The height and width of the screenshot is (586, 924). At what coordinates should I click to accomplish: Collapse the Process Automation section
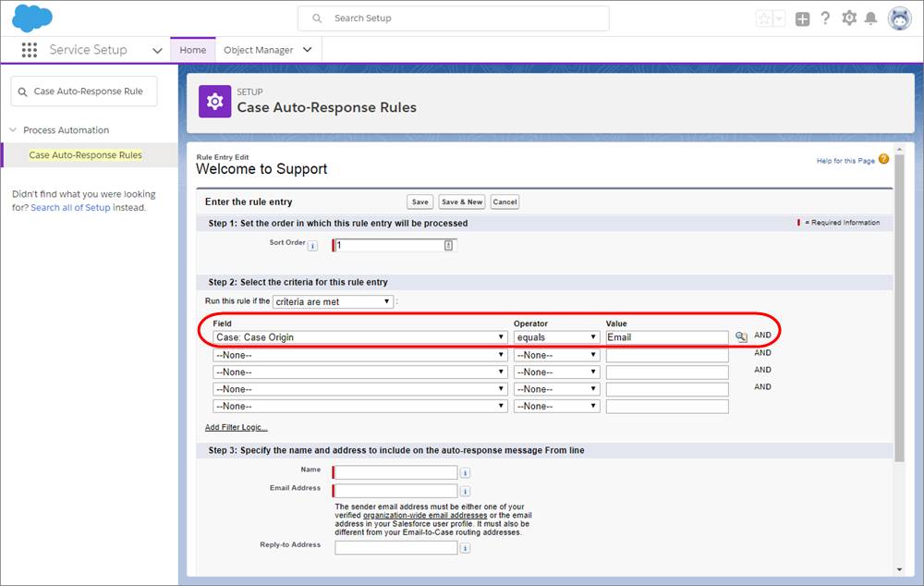[13, 129]
